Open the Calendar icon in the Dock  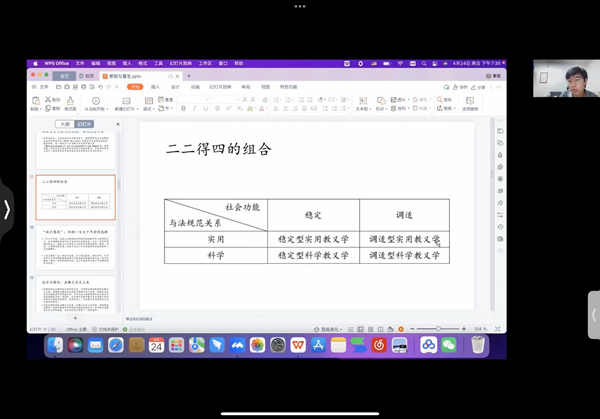point(156,345)
